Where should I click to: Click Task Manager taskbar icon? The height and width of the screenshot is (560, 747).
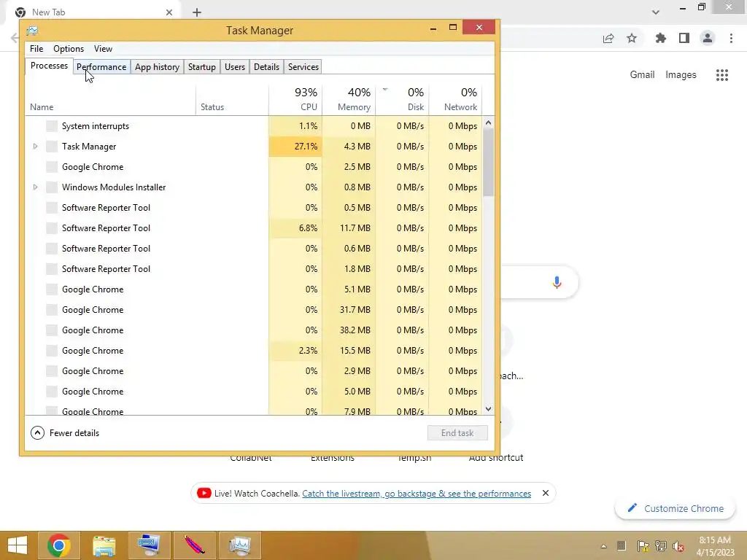click(239, 545)
